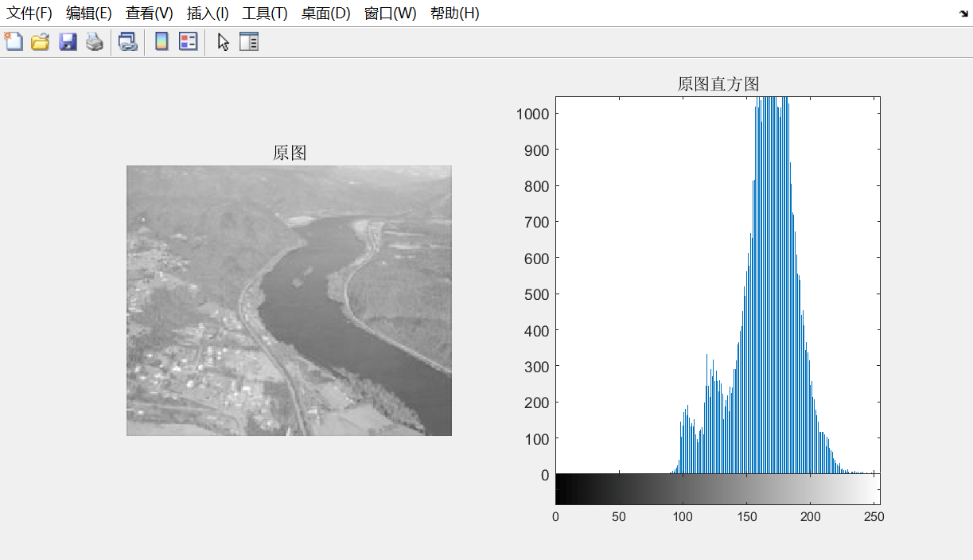
Task: Click the grayscale gradient bar below the histogram
Action: click(717, 489)
